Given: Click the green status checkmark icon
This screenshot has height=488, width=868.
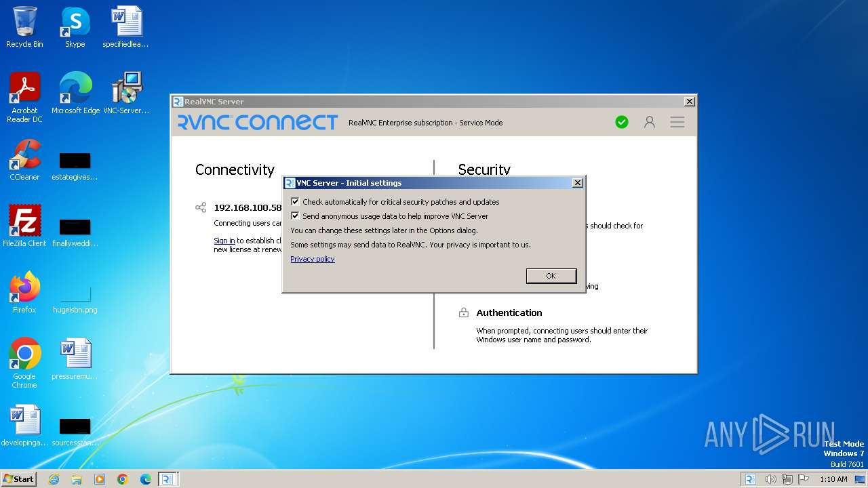Looking at the screenshot, I should coord(622,122).
